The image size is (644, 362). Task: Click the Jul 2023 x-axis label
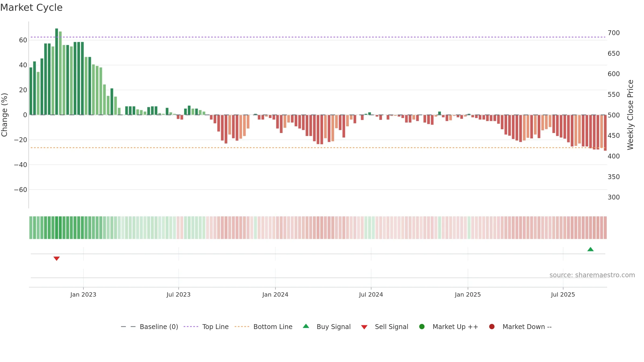point(178,294)
